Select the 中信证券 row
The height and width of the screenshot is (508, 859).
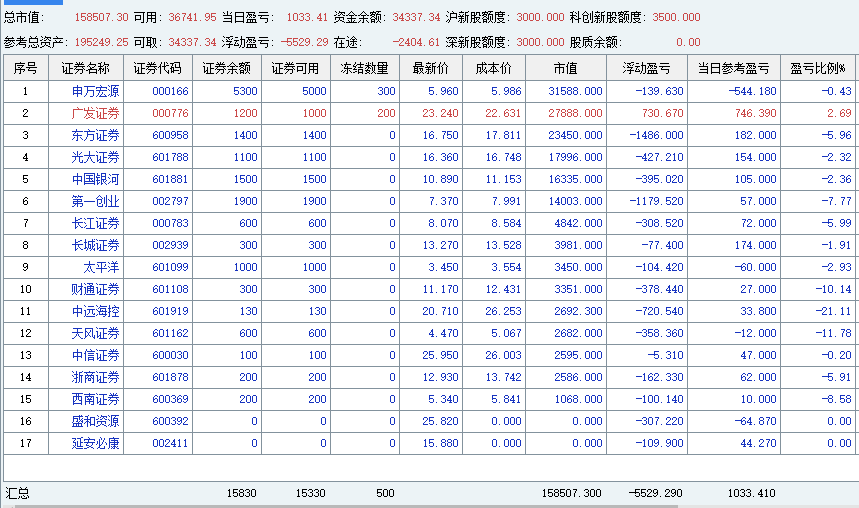[429, 355]
